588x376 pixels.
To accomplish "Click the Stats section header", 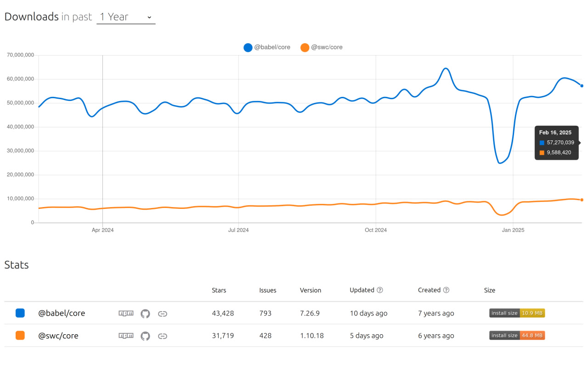I will pos(16,264).
